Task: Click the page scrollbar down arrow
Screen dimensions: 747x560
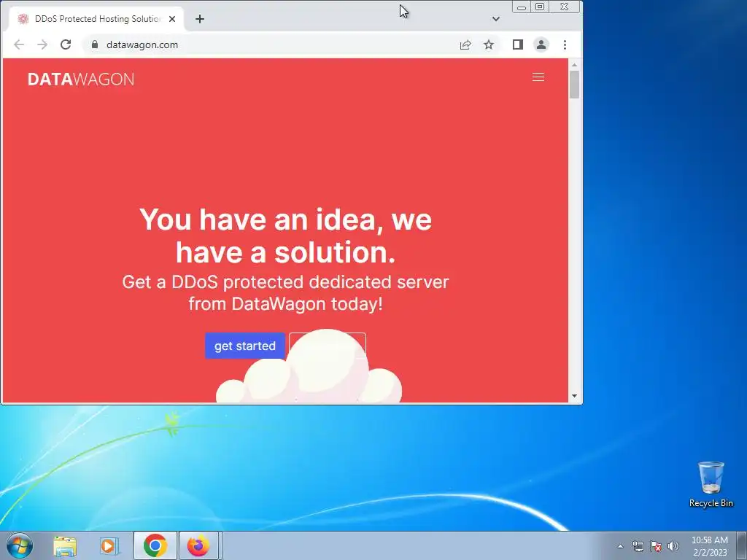Action: [574, 396]
